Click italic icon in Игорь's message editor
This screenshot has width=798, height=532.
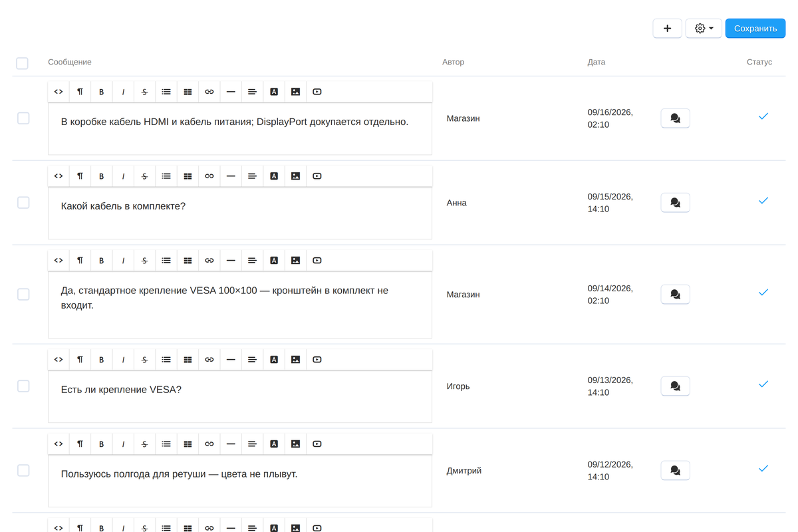click(123, 360)
